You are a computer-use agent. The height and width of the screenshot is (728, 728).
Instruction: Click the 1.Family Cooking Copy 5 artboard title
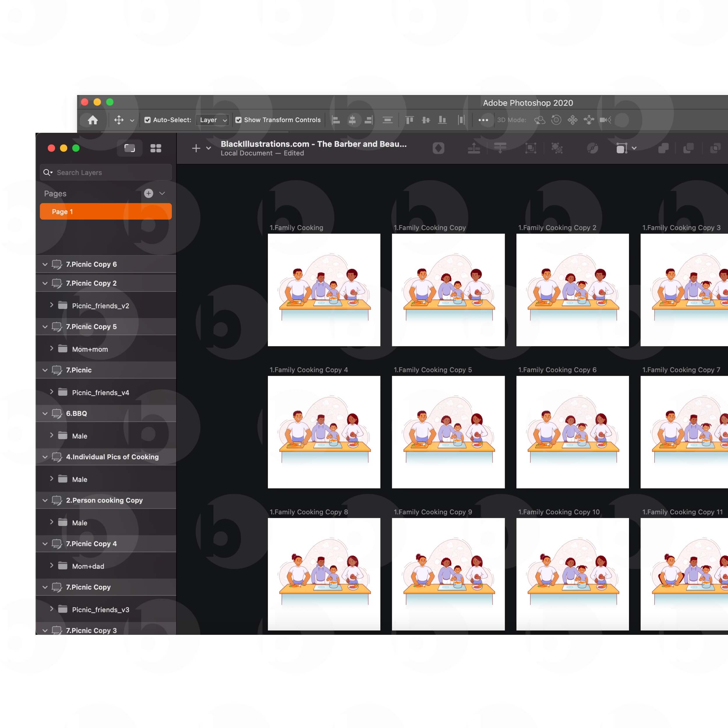tap(433, 370)
